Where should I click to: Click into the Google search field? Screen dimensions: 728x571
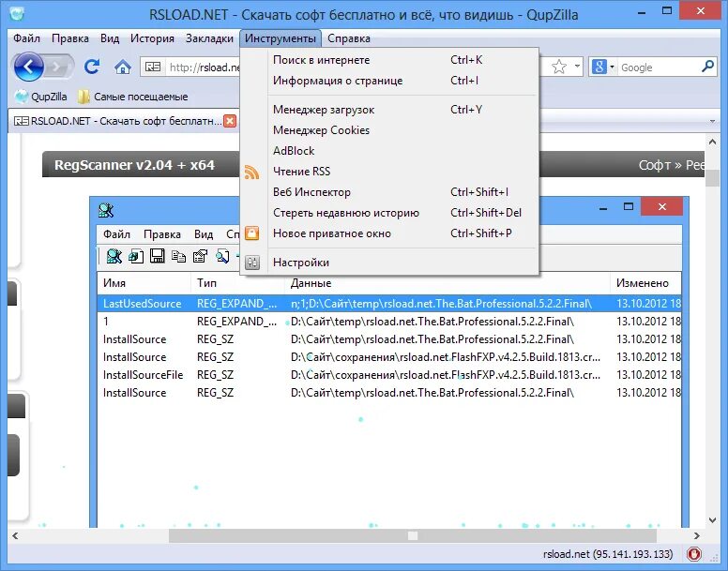[660, 68]
